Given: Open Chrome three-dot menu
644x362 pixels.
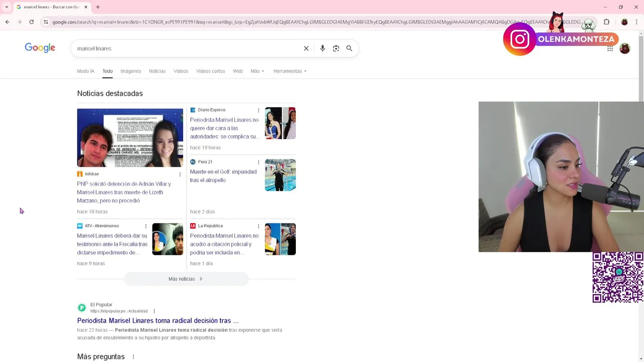Looking at the screenshot, I should (636, 22).
